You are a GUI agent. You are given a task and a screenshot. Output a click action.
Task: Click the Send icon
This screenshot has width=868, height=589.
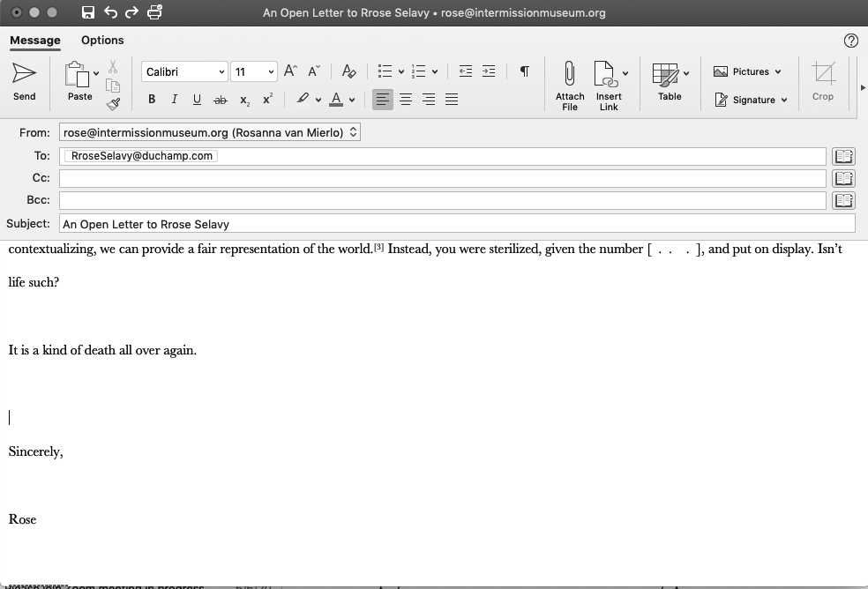point(24,74)
